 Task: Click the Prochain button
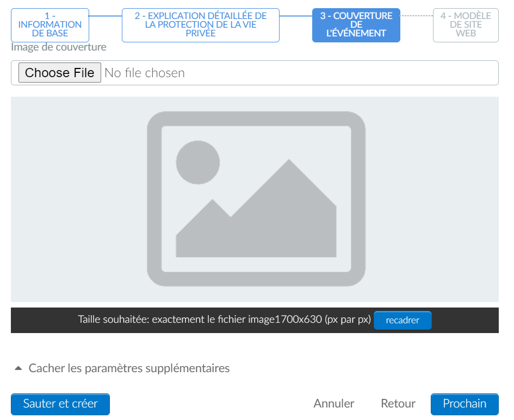(465, 404)
